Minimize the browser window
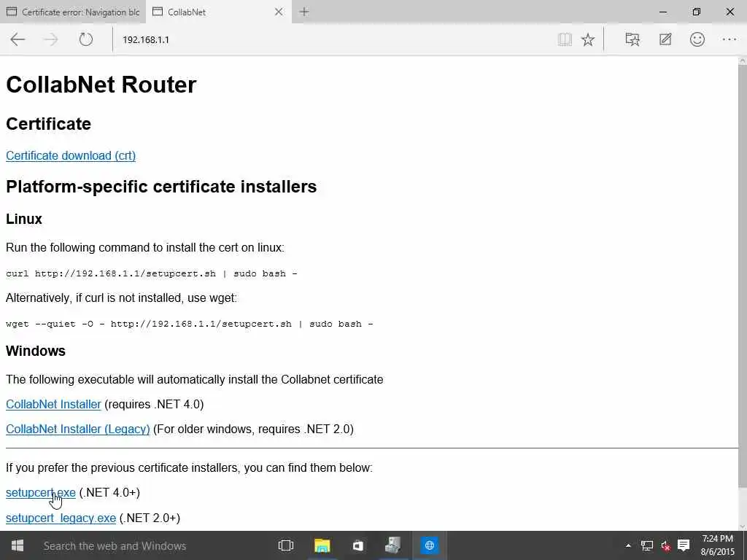The height and width of the screenshot is (560, 747). click(662, 12)
